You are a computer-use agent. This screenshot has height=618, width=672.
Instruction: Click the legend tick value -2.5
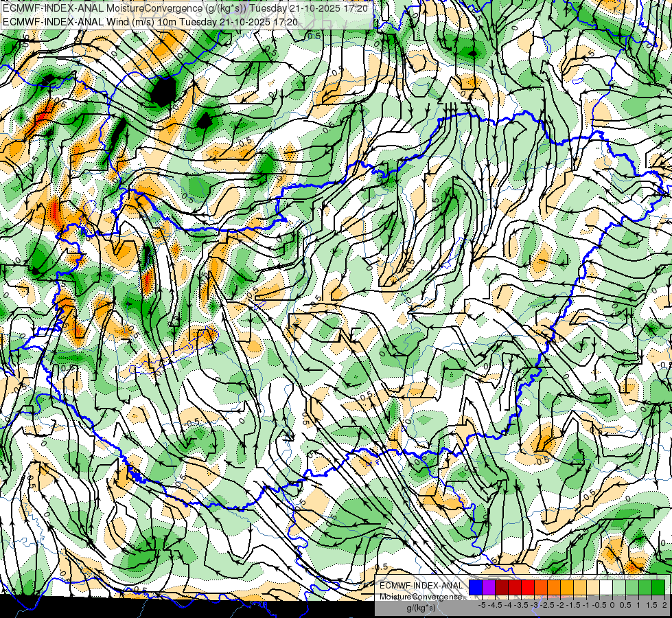point(547,605)
